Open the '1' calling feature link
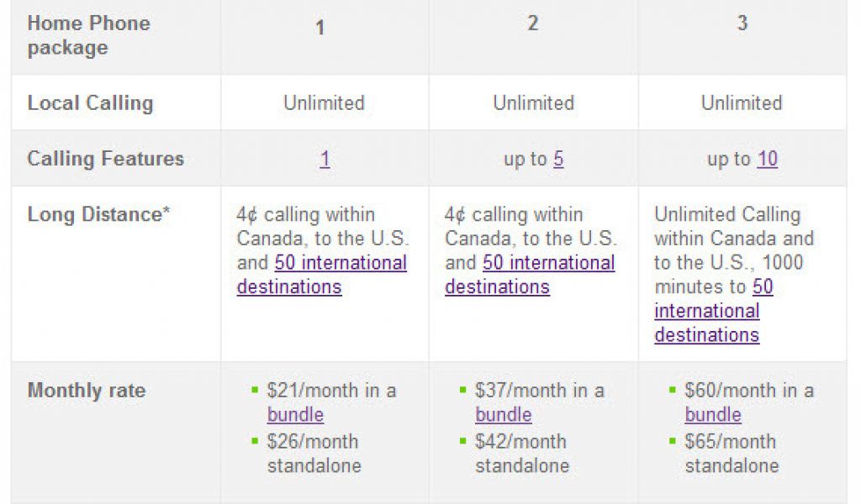The image size is (861, 504). 325,159
